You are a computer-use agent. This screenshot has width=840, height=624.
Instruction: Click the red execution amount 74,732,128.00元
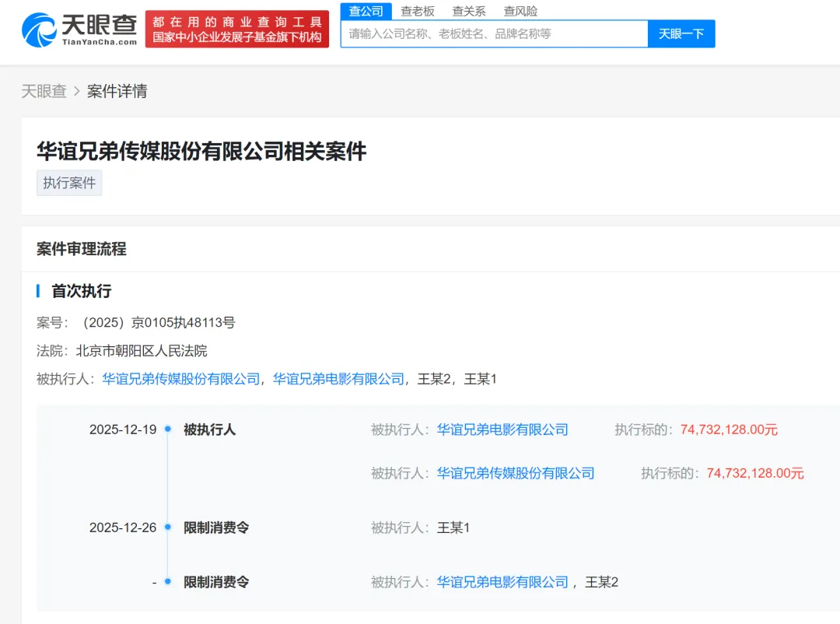click(729, 429)
